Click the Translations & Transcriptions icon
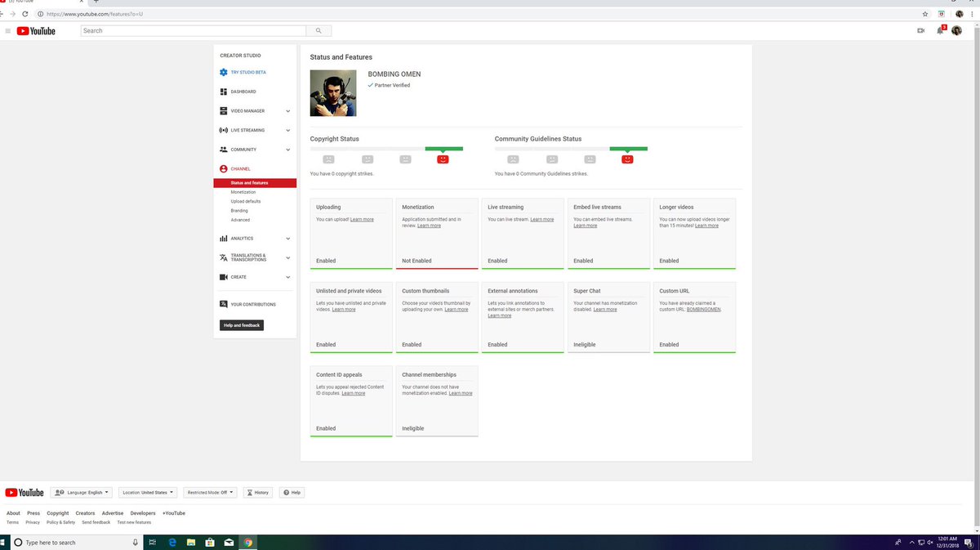 (224, 257)
